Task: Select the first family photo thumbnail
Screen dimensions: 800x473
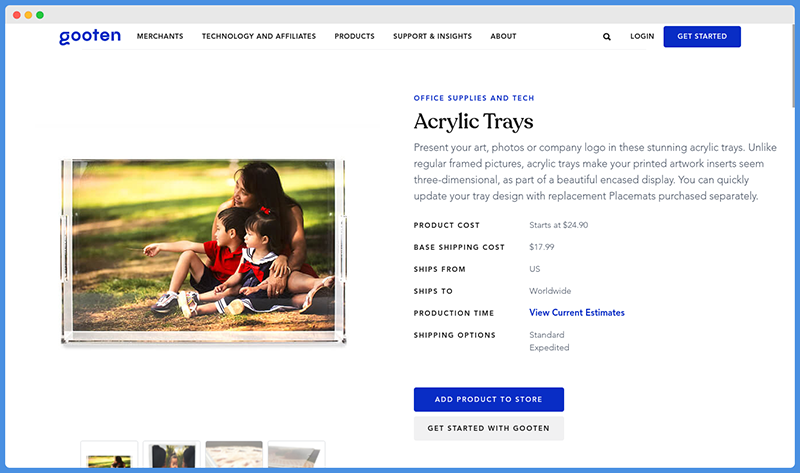Action: point(109,455)
